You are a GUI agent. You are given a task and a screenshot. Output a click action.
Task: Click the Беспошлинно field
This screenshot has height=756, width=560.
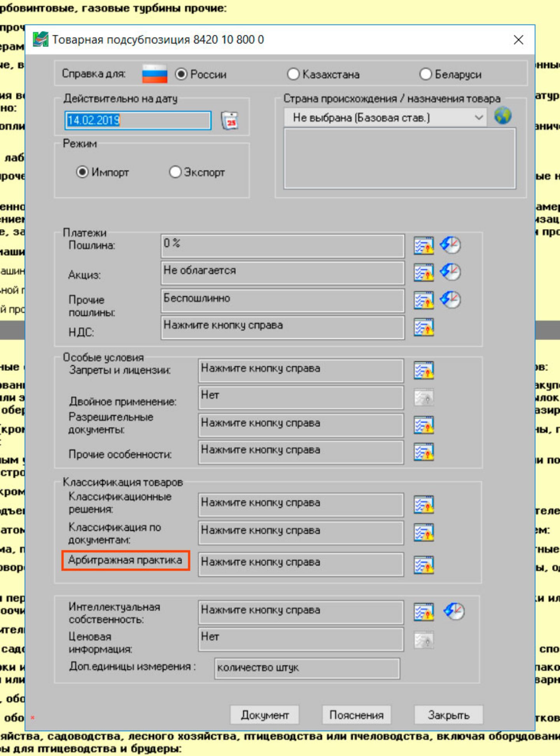[283, 300]
